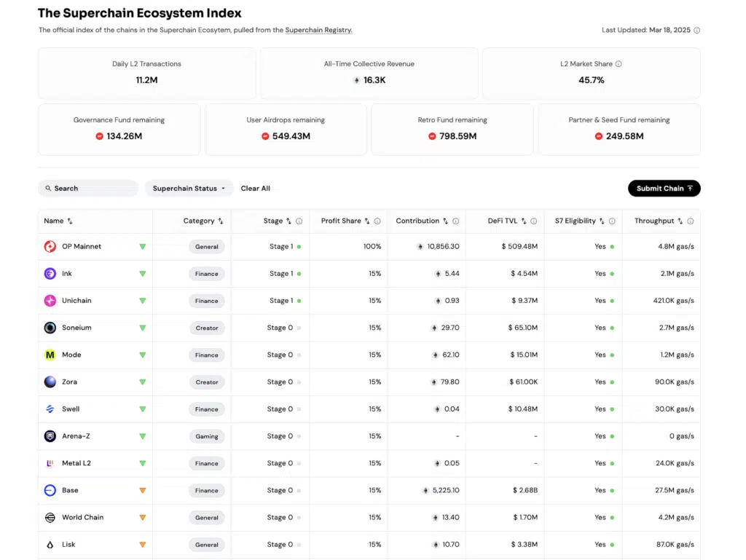
Task: Open the Superchain Status filter dropdown
Action: [189, 189]
